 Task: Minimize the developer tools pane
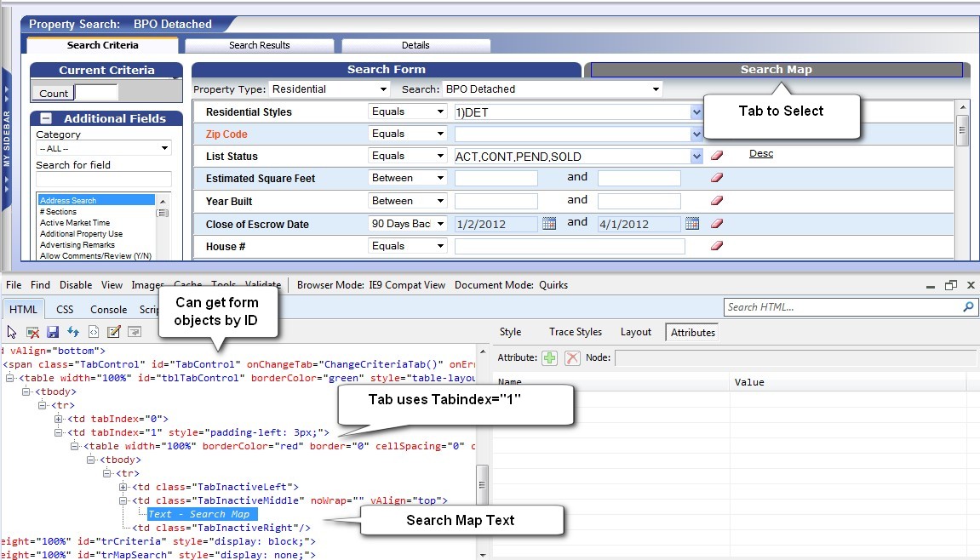pyautogui.click(x=931, y=286)
